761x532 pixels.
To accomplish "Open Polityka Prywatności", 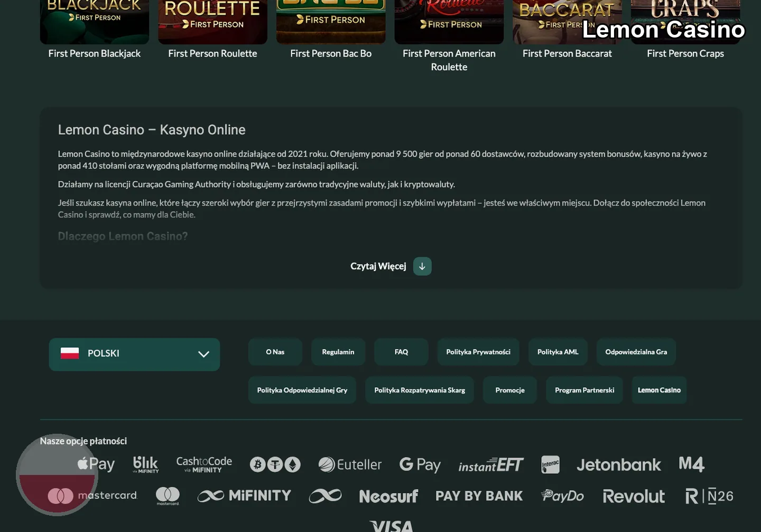I will [478, 352].
